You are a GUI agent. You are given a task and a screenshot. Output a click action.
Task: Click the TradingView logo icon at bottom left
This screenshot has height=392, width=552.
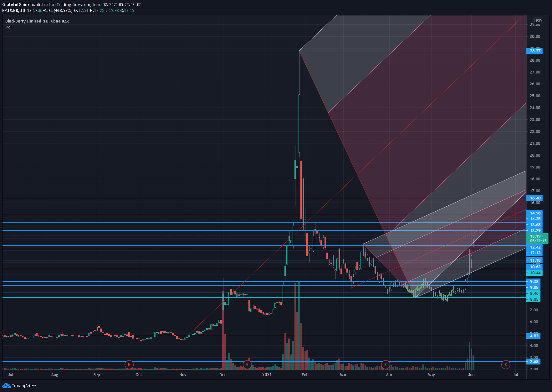click(6, 386)
